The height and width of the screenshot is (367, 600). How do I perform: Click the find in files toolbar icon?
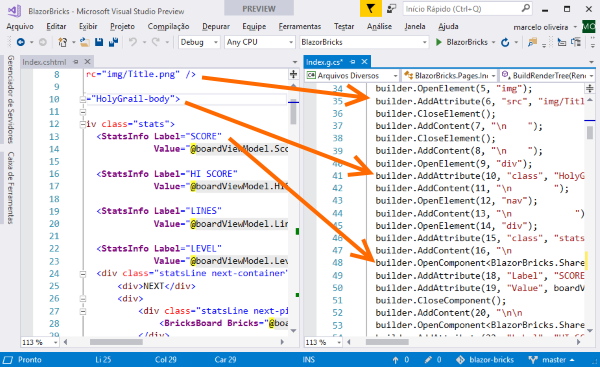coord(532,42)
